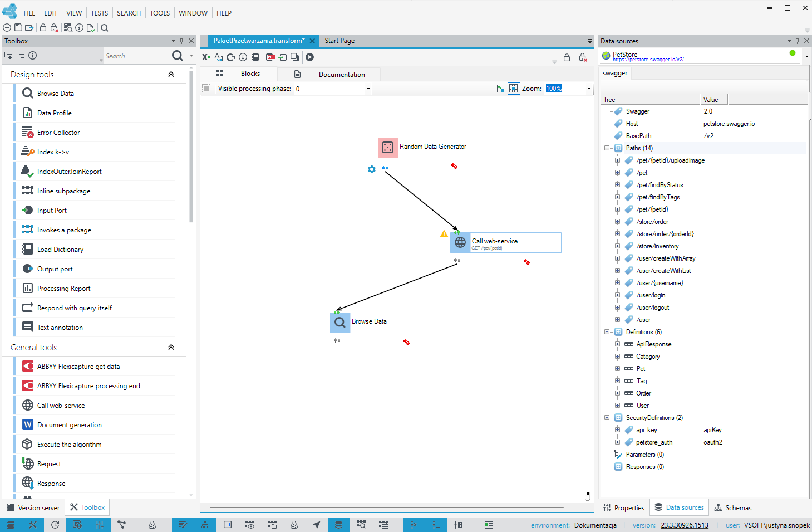Expand the /store/order tree node
Image resolution: width=812 pixels, height=532 pixels.
617,222
